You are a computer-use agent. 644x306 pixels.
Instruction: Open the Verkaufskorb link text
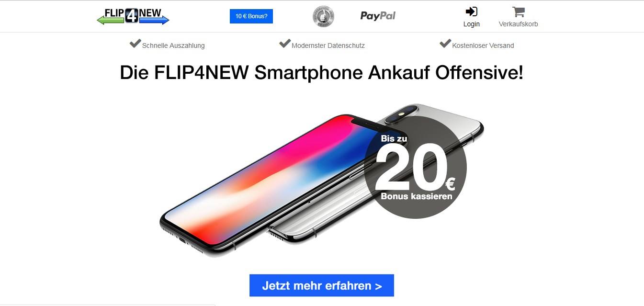519,24
